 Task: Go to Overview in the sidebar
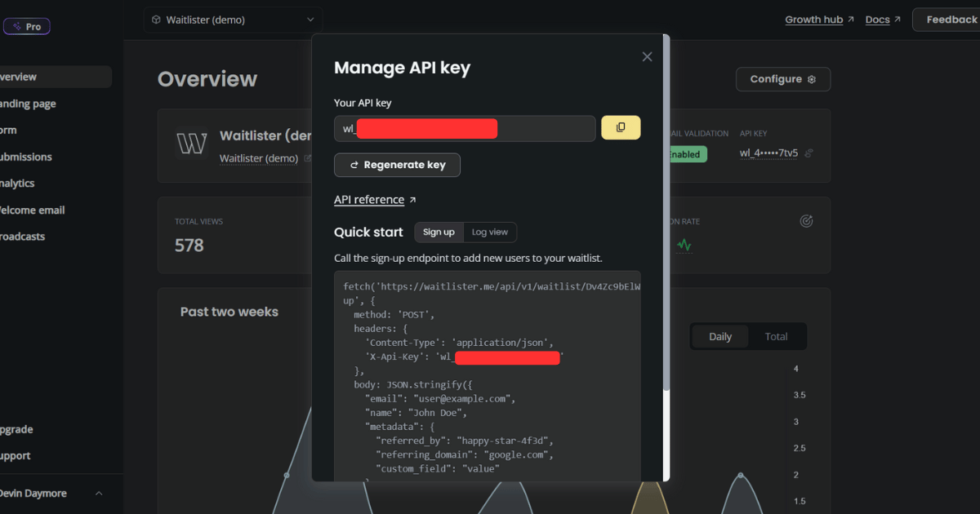click(54, 77)
